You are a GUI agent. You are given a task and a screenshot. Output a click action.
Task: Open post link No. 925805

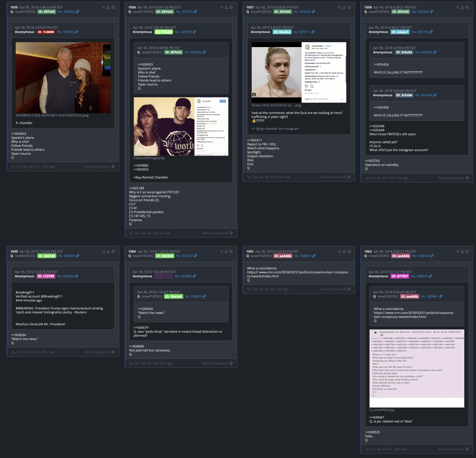[420, 12]
